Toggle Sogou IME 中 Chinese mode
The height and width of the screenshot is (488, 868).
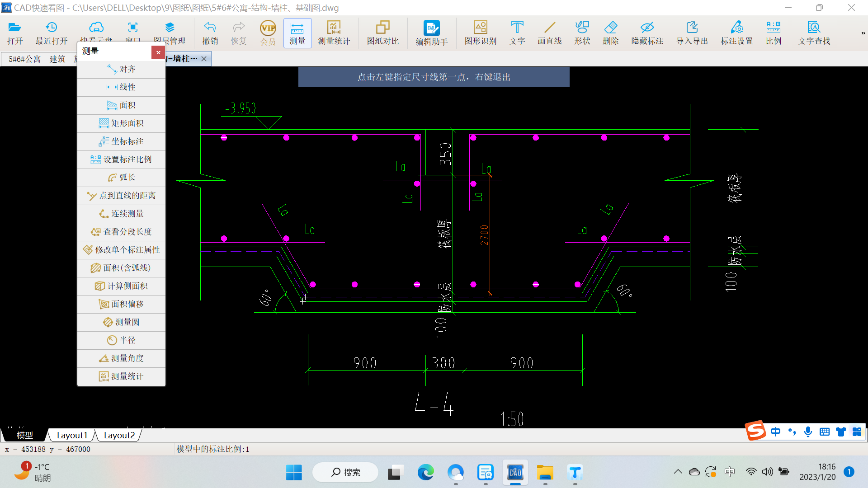(775, 432)
